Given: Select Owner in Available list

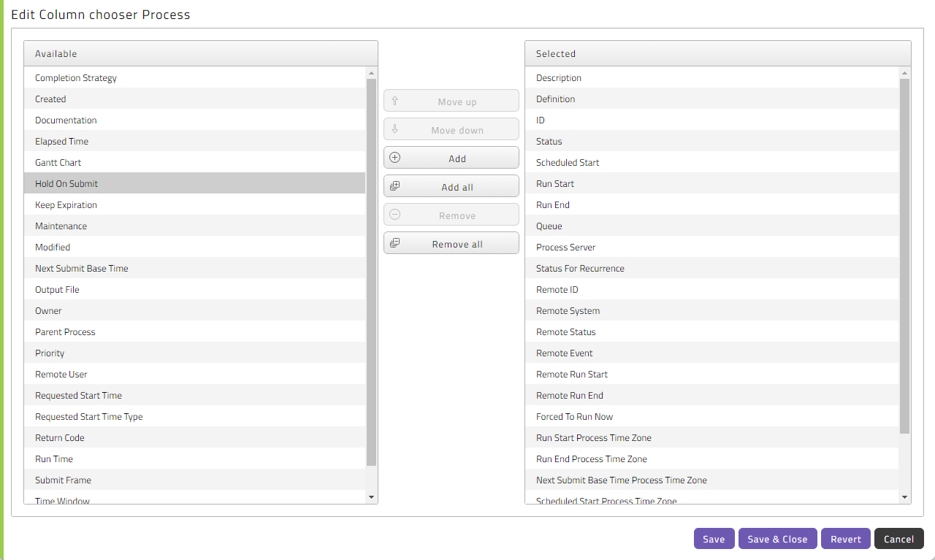Looking at the screenshot, I should coord(194,310).
